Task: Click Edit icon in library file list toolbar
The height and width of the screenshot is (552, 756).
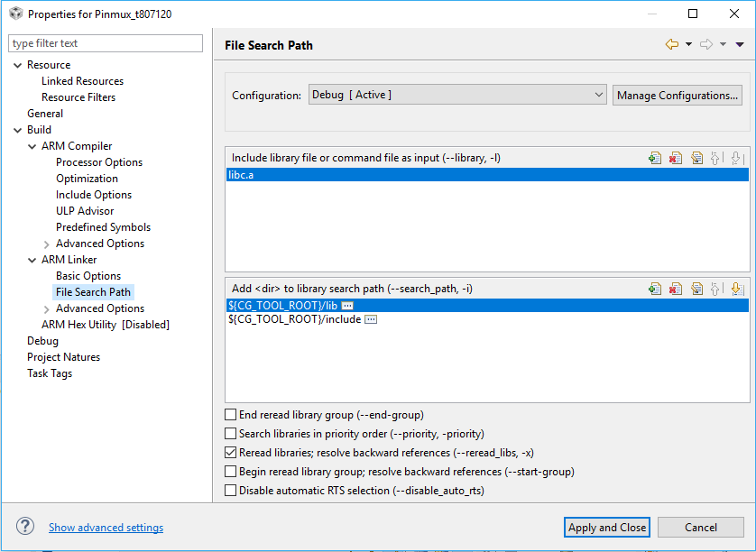Action: coord(696,158)
